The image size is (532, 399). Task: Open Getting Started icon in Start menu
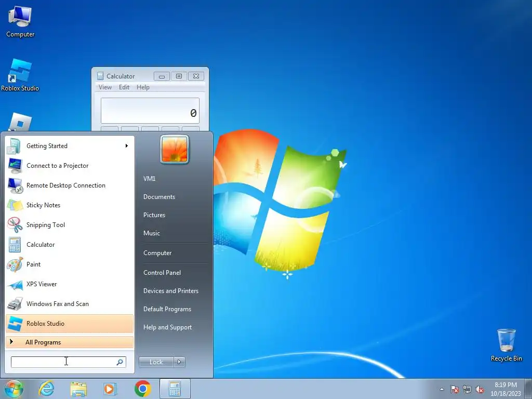14,146
